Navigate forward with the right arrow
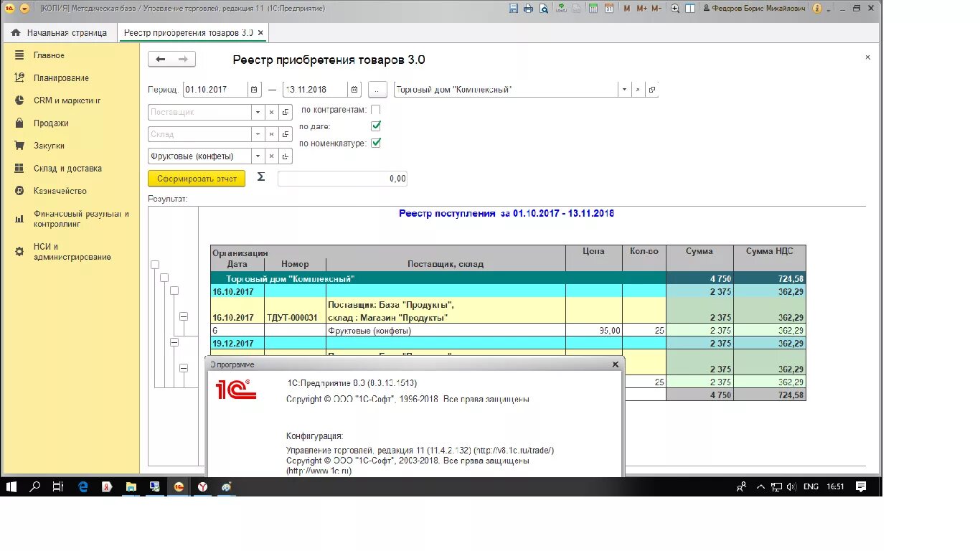 pos(183,60)
